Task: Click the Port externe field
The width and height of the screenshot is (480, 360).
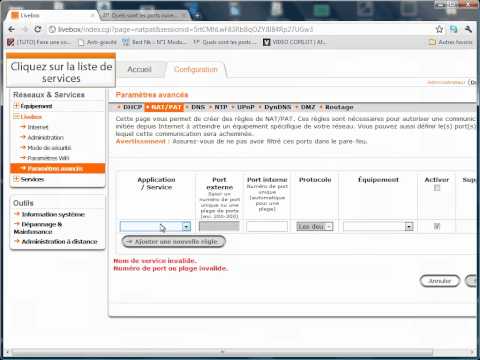Action: click(x=219, y=227)
